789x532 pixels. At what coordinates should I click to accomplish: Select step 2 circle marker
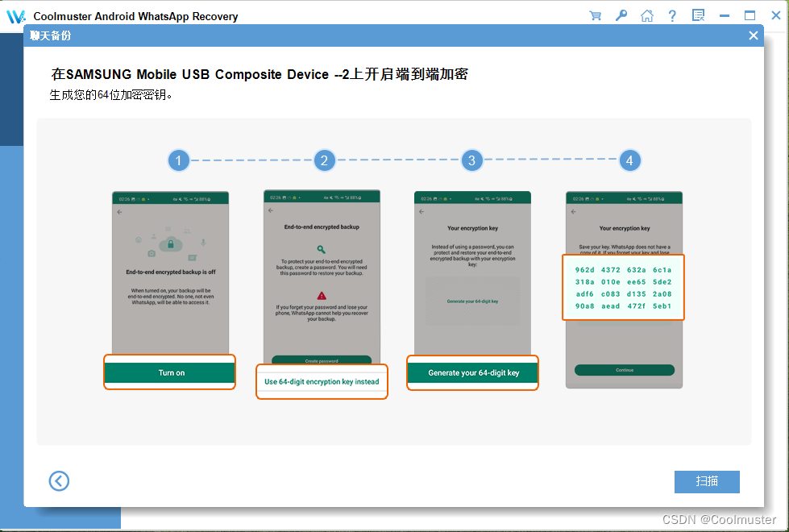(x=324, y=160)
